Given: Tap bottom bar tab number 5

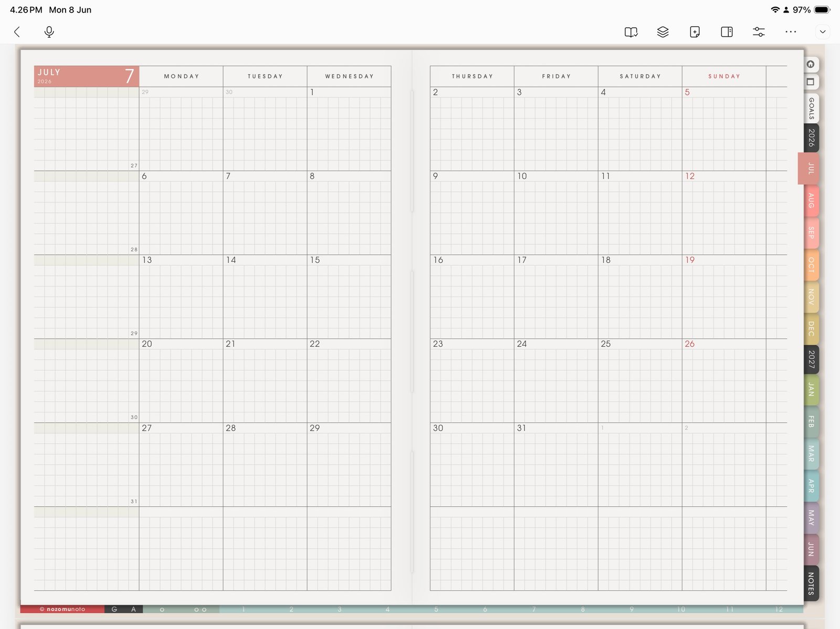Looking at the screenshot, I should 436,609.
